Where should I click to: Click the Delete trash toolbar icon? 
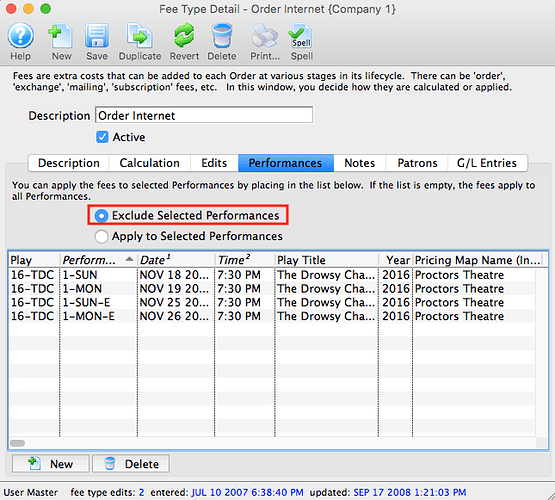click(222, 35)
